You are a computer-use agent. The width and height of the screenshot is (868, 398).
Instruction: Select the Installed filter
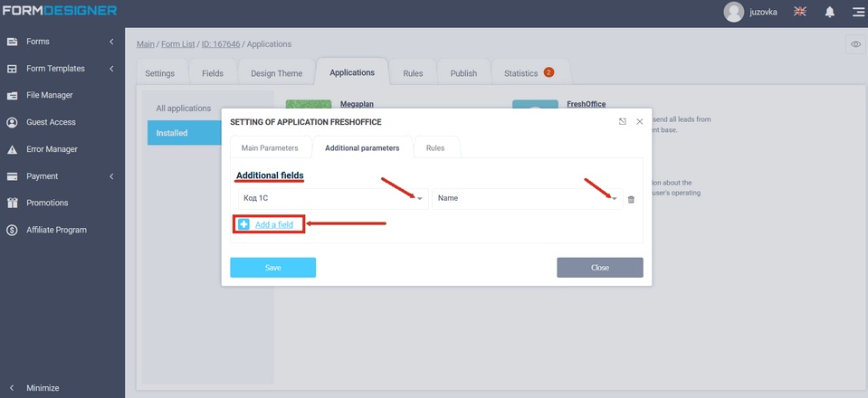[x=183, y=133]
